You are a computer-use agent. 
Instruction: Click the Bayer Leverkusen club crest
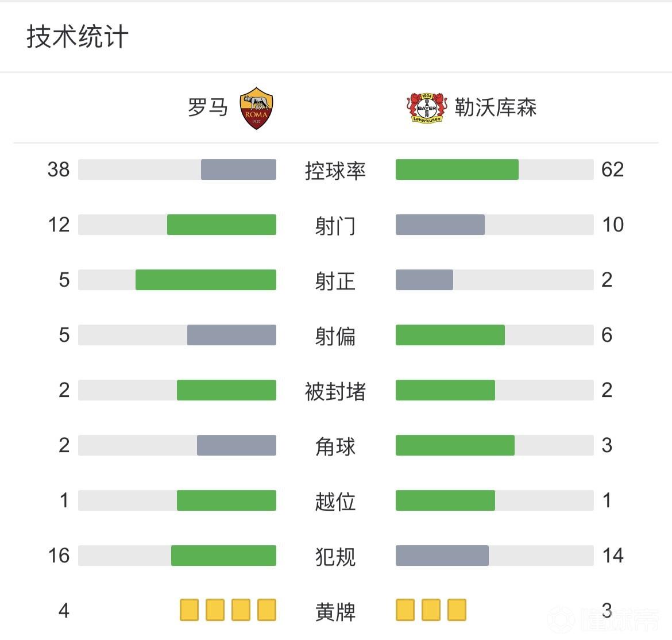[427, 107]
